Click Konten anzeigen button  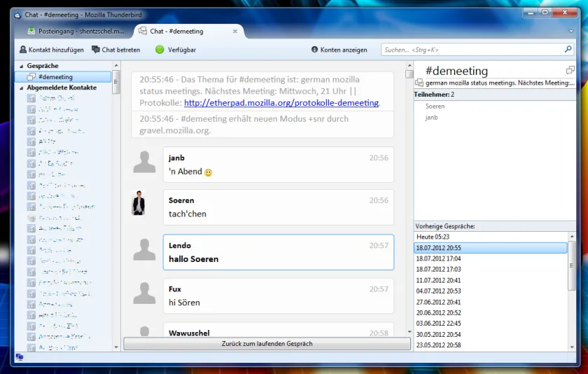(339, 50)
